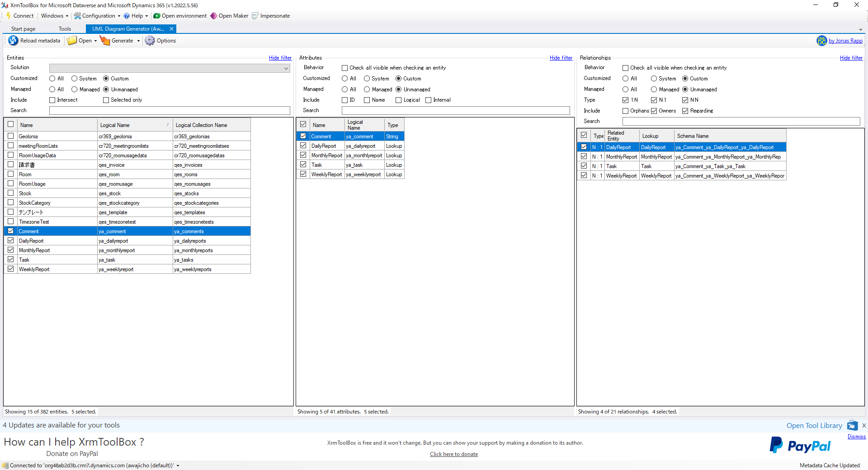
Task: Open the by Jonas Rapp link
Action: [845, 41]
